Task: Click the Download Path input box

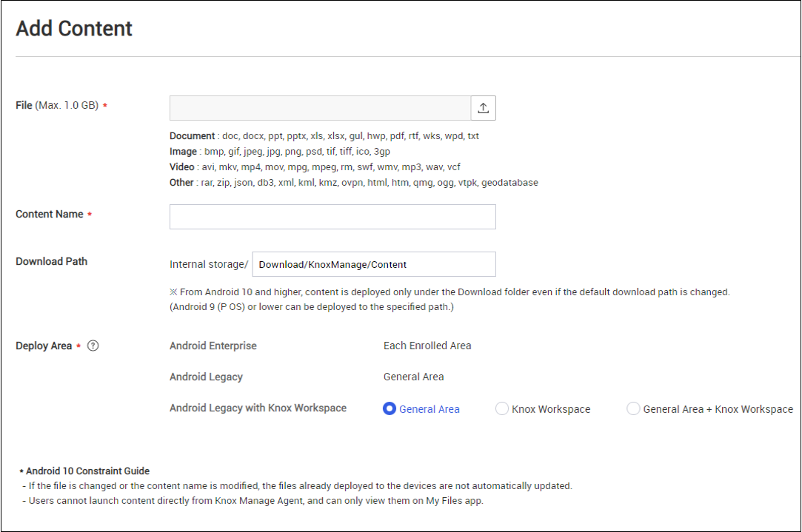Action: click(x=374, y=264)
